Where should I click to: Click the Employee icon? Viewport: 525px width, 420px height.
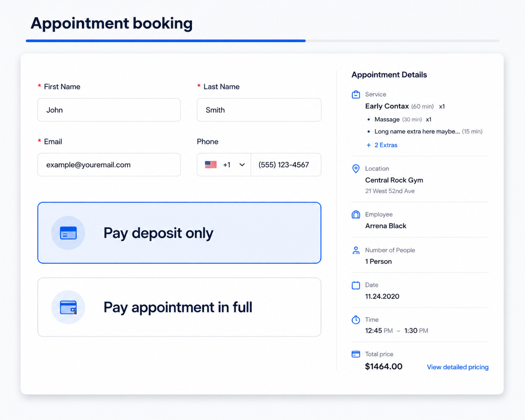(x=356, y=214)
